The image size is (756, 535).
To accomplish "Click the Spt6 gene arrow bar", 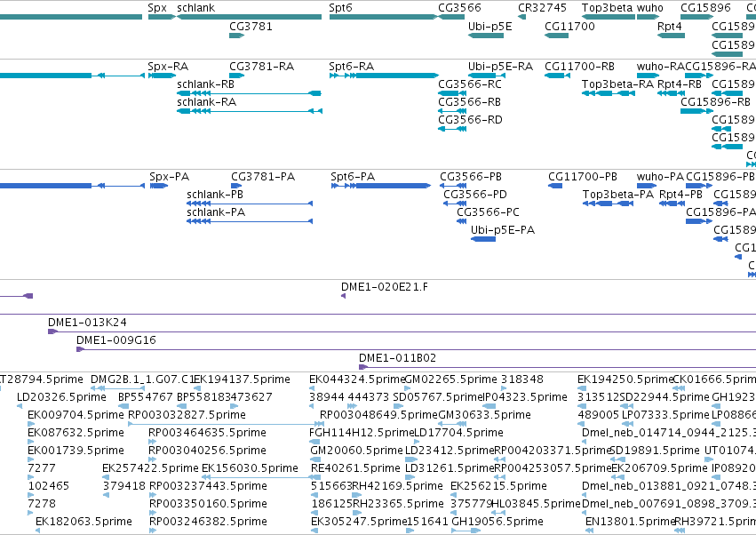I will (x=383, y=17).
